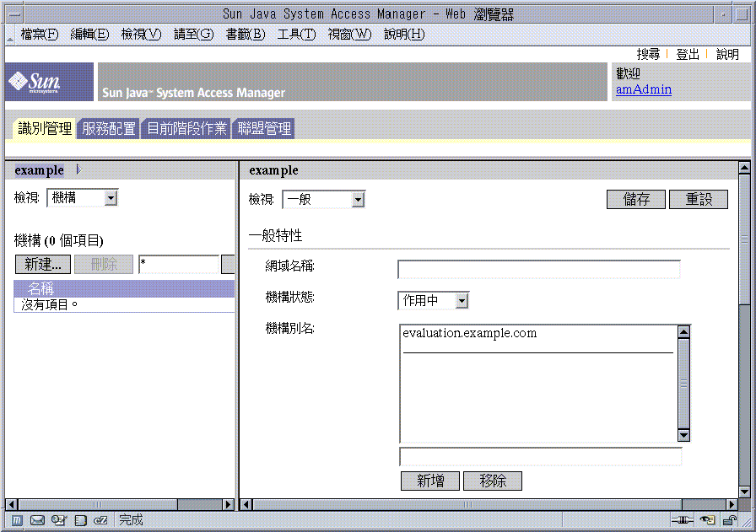Click the right pane vertical scrollbar up arrow
The image size is (756, 532).
tap(744, 168)
